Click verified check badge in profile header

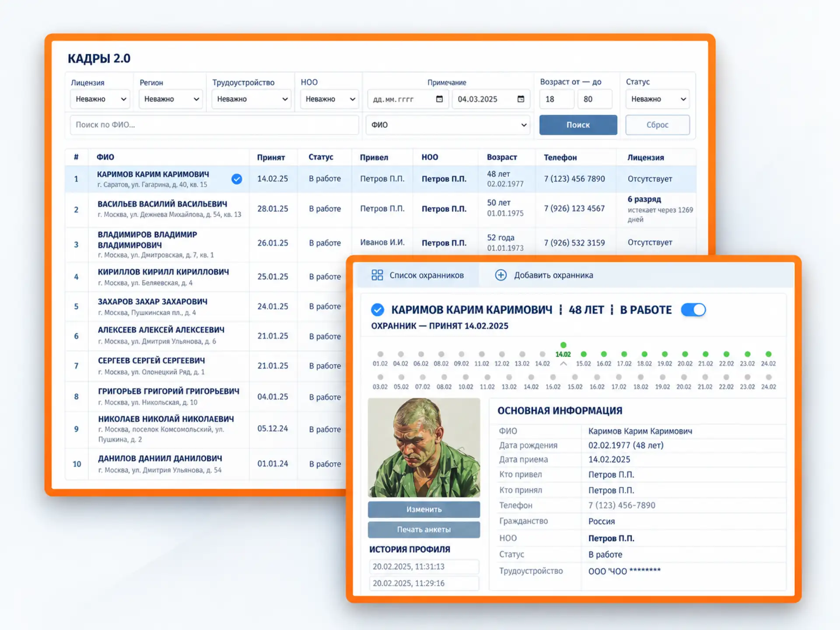378,310
